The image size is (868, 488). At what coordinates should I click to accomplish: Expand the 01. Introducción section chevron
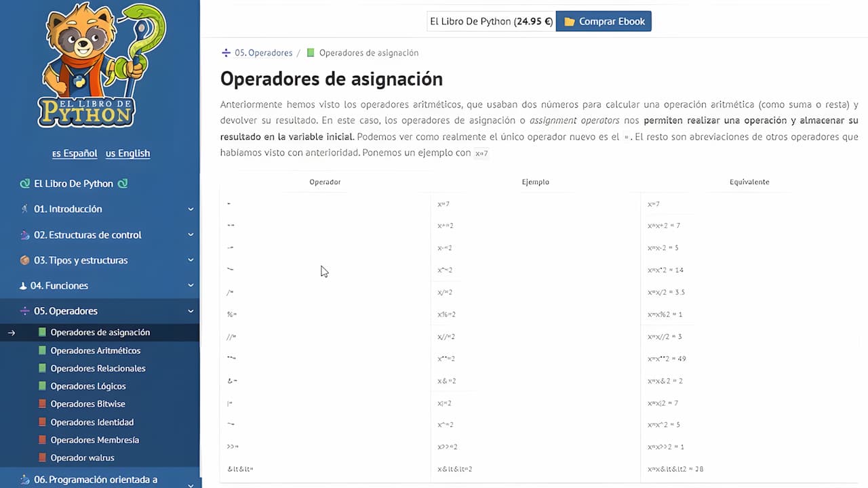pos(191,209)
